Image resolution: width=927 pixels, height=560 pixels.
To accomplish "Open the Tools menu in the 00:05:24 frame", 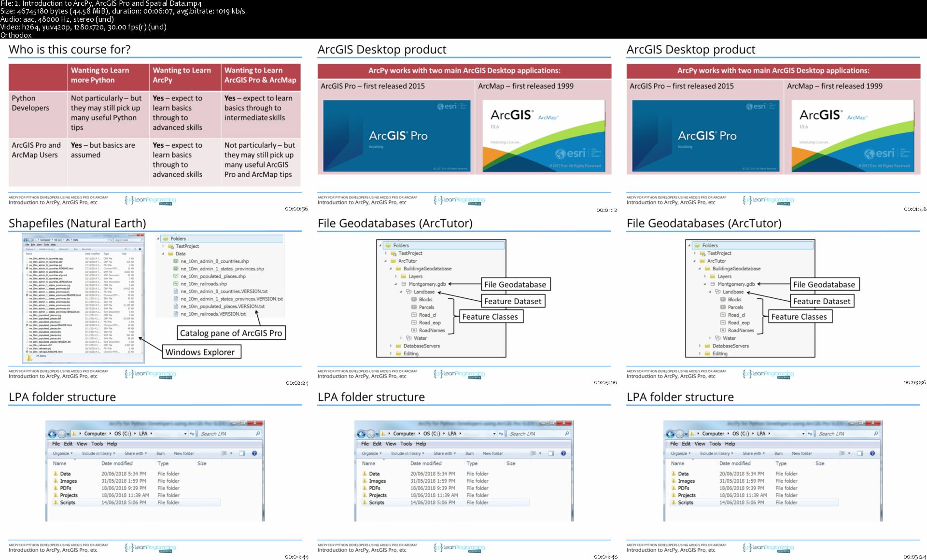I will 715,444.
